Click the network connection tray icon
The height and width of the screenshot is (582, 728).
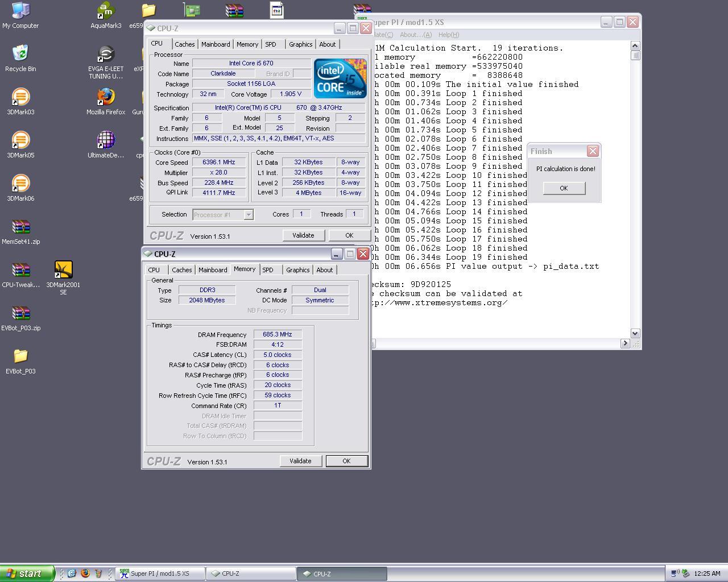click(x=675, y=573)
